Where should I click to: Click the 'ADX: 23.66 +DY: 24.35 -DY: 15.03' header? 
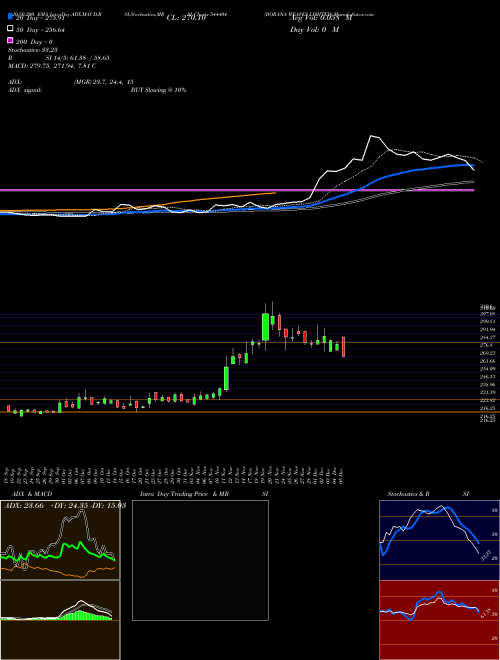(64, 506)
